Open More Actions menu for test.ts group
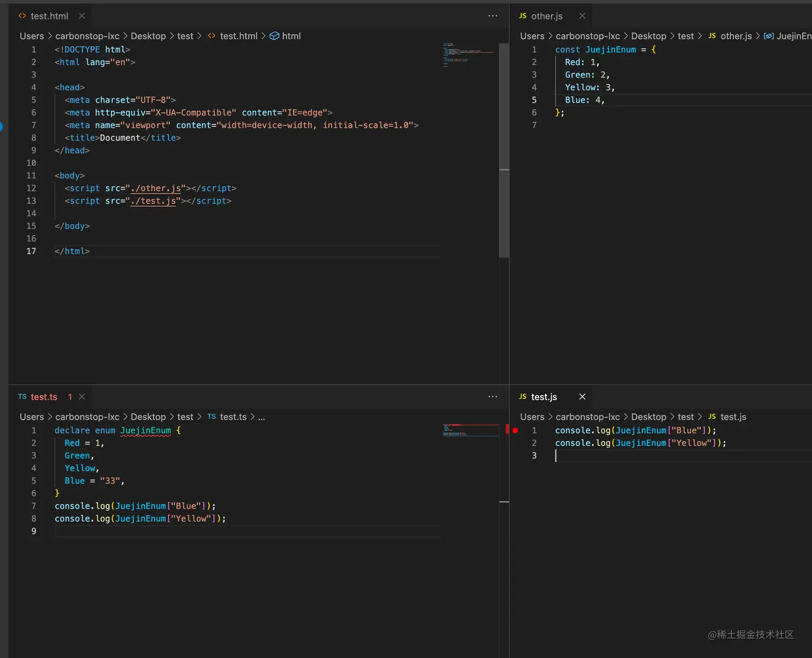This screenshot has height=658, width=812. point(492,397)
